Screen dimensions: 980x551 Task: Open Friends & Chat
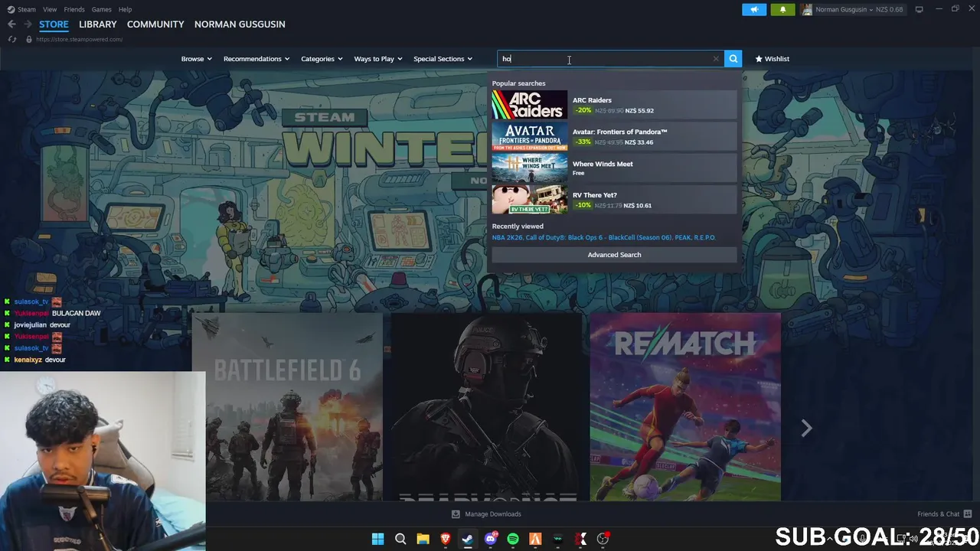tap(944, 514)
